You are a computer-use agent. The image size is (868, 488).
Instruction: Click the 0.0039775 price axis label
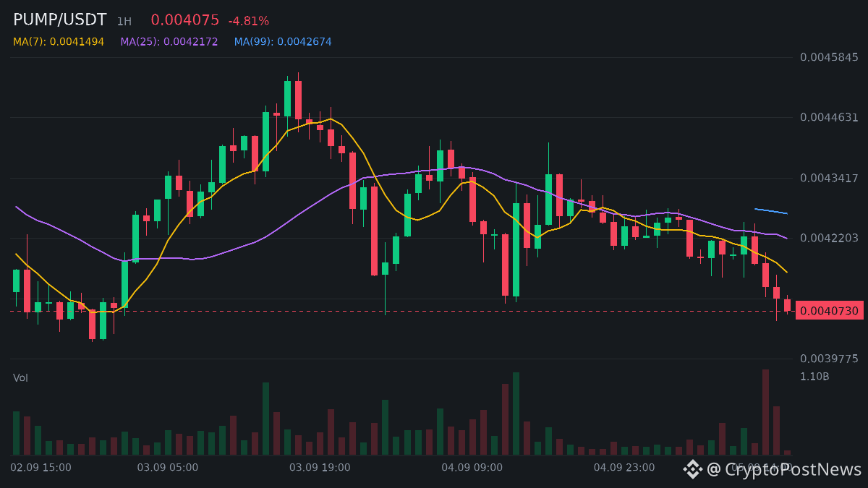coord(829,359)
